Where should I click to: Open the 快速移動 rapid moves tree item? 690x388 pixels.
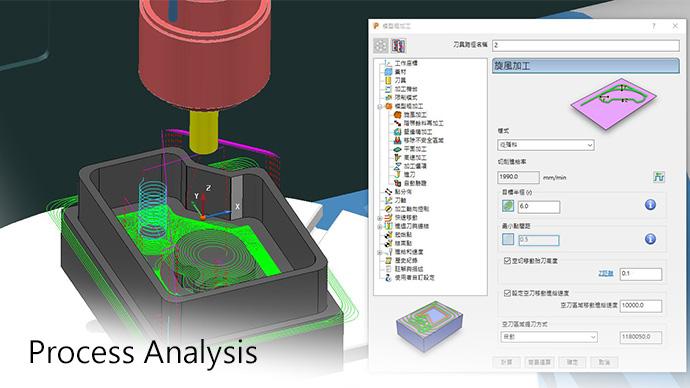[x=406, y=217]
